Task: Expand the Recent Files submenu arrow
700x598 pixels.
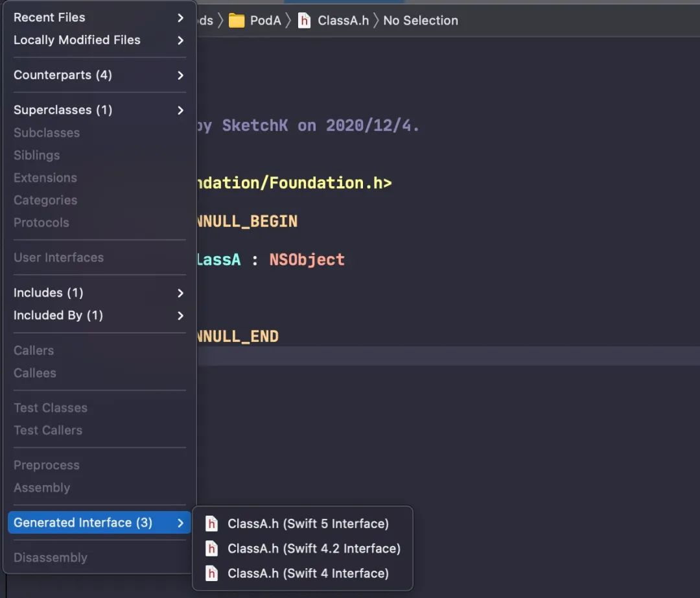Action: [180, 18]
